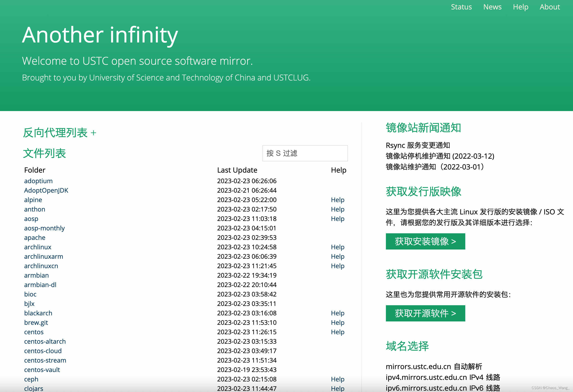The height and width of the screenshot is (392, 573).
Task: Open the adoptium folder
Action: click(38, 181)
